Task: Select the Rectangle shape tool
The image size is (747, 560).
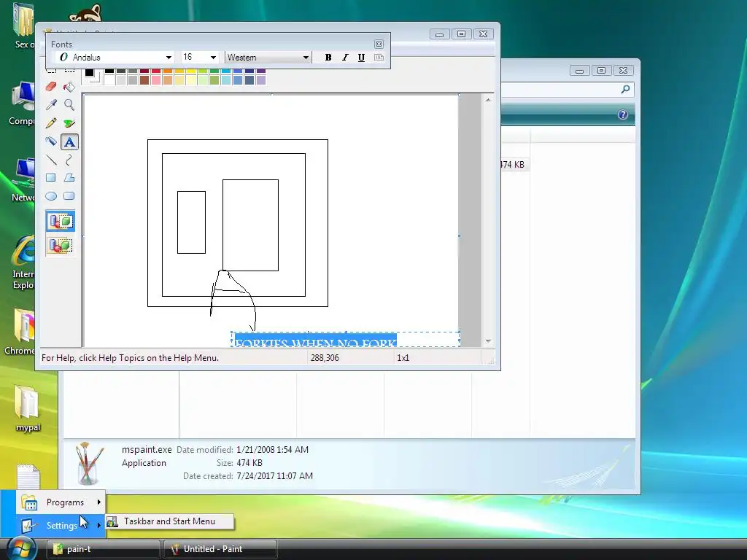Action: pyautogui.click(x=51, y=178)
